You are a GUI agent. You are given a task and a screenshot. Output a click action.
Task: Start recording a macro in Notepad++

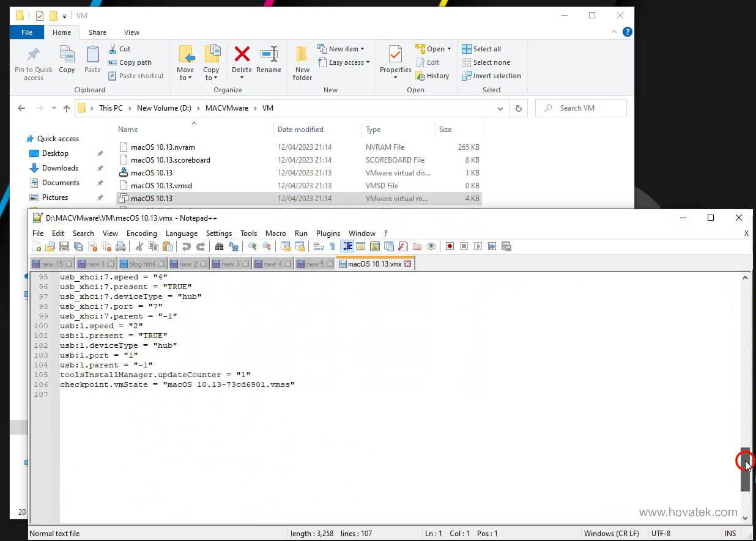(x=450, y=246)
